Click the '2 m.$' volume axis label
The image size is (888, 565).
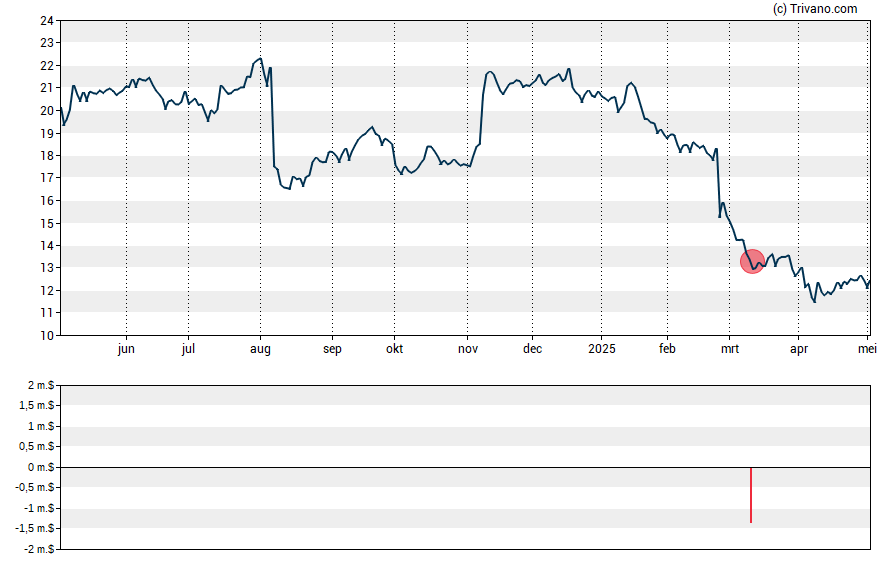click(41, 386)
